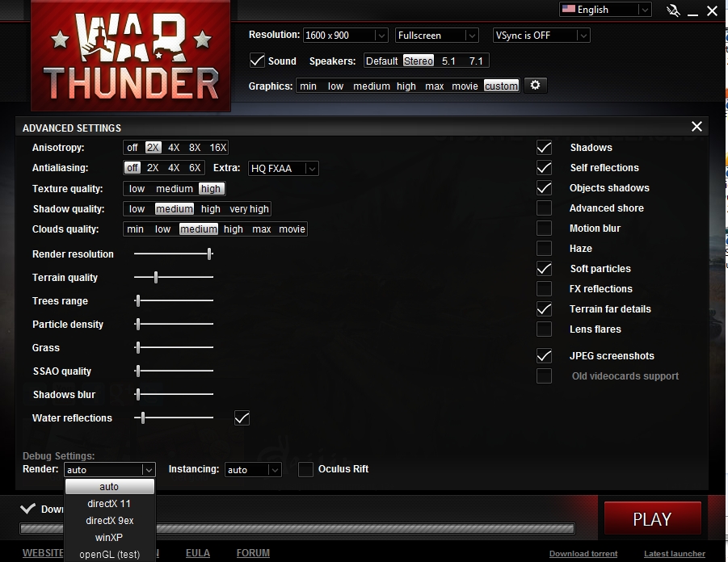Set Anisotropy to 16X

[x=217, y=148]
